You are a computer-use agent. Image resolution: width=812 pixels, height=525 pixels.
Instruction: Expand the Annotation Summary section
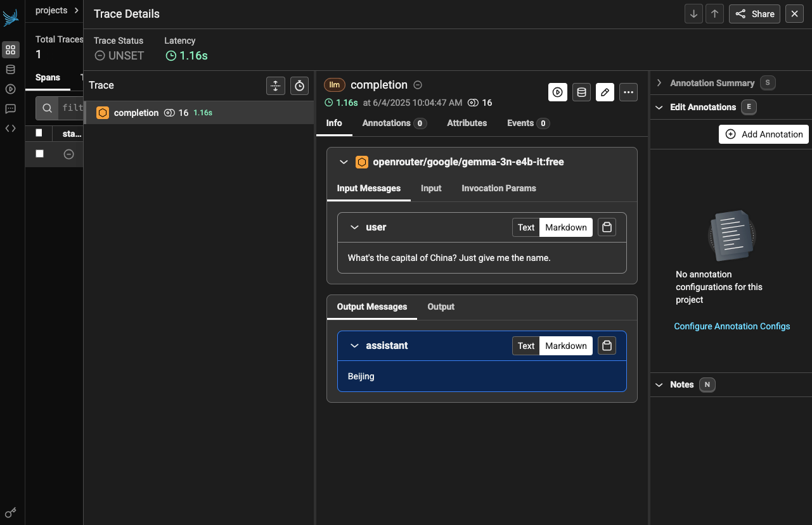point(659,83)
